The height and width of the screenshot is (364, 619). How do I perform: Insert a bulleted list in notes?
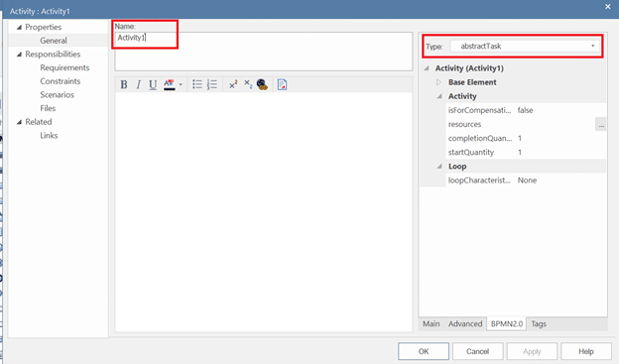(197, 84)
